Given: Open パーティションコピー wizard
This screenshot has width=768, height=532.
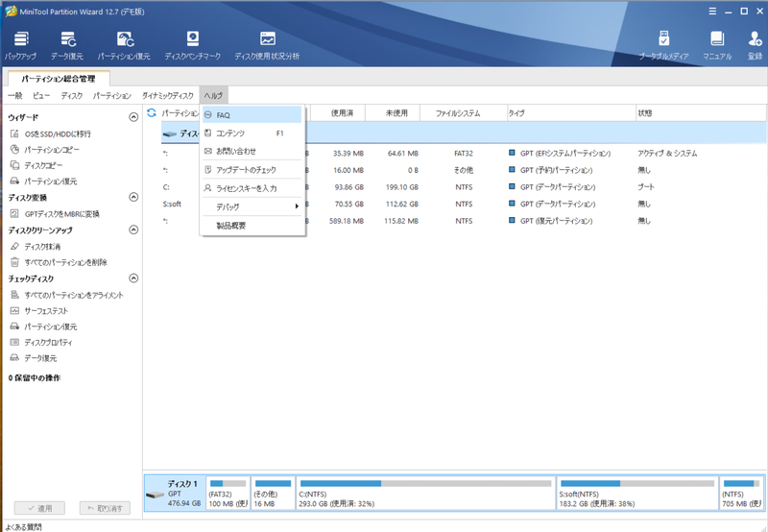Looking at the screenshot, I should pyautogui.click(x=45, y=150).
